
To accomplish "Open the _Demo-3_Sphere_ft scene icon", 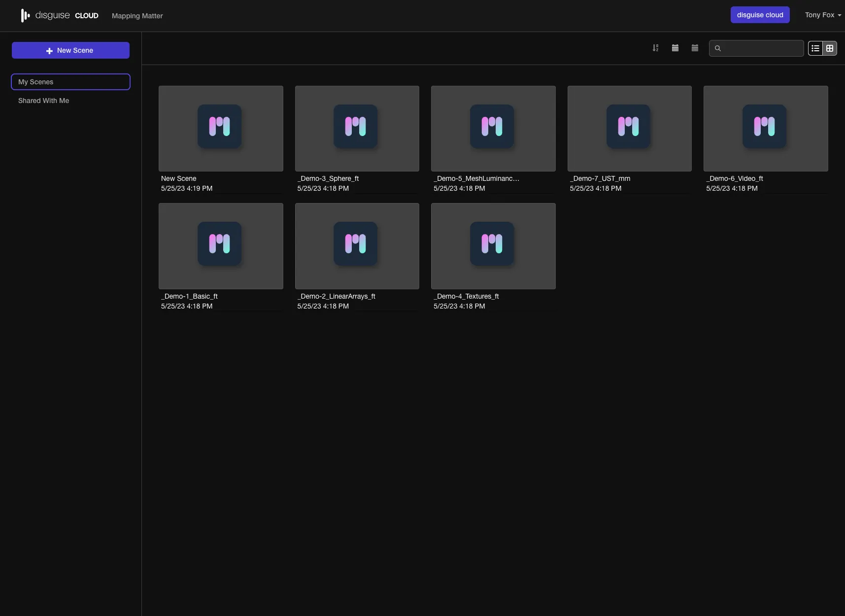I will click(x=355, y=127).
